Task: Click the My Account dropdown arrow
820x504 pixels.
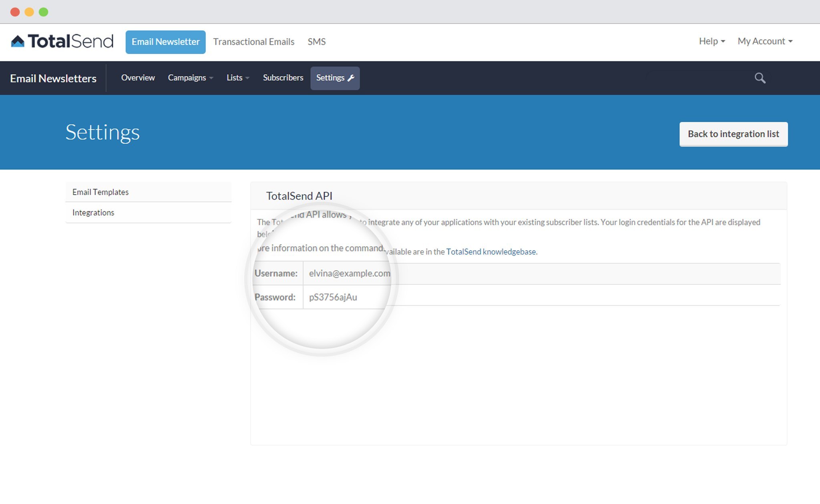Action: click(791, 41)
